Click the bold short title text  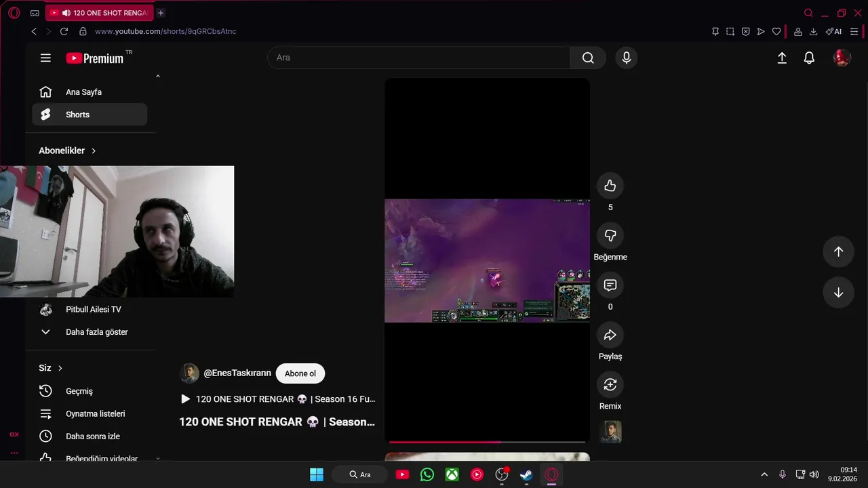277,422
